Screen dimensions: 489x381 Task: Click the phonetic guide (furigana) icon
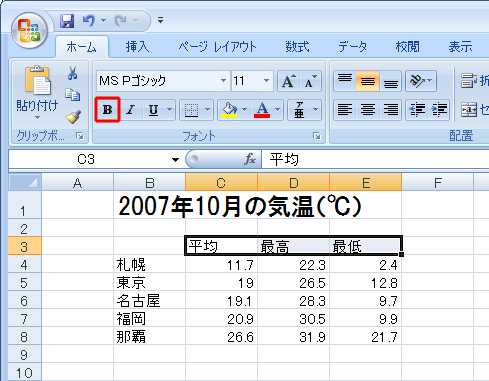(x=299, y=110)
